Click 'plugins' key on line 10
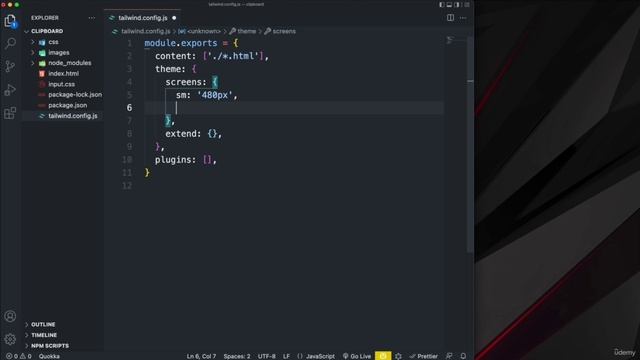Image resolution: width=640 pixels, height=360 pixels. 173,160
